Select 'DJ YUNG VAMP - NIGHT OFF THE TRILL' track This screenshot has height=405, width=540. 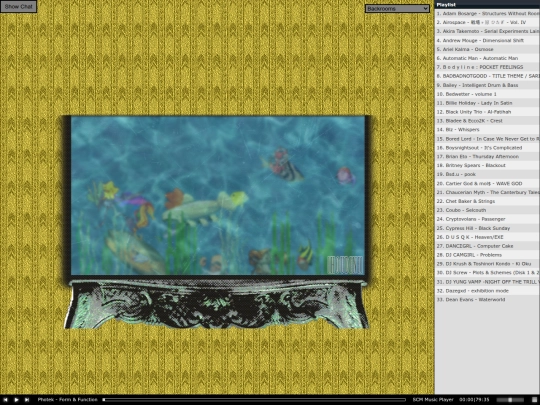[x=487, y=282]
